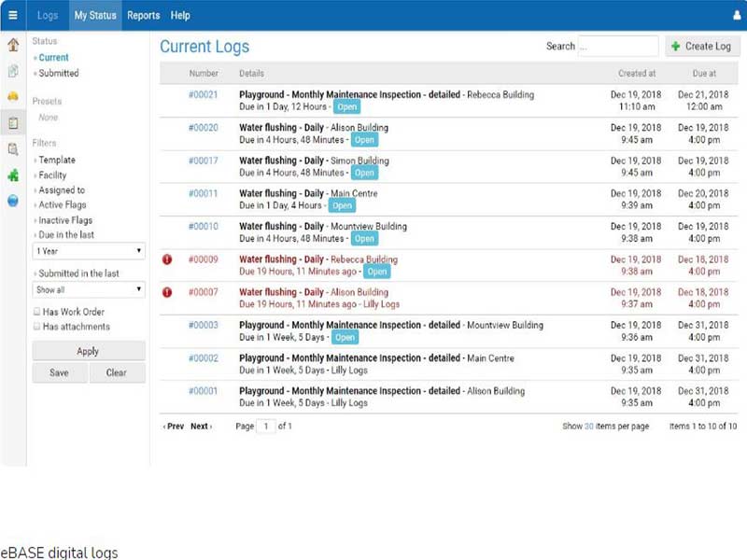Open the Reports menu

coord(144,15)
